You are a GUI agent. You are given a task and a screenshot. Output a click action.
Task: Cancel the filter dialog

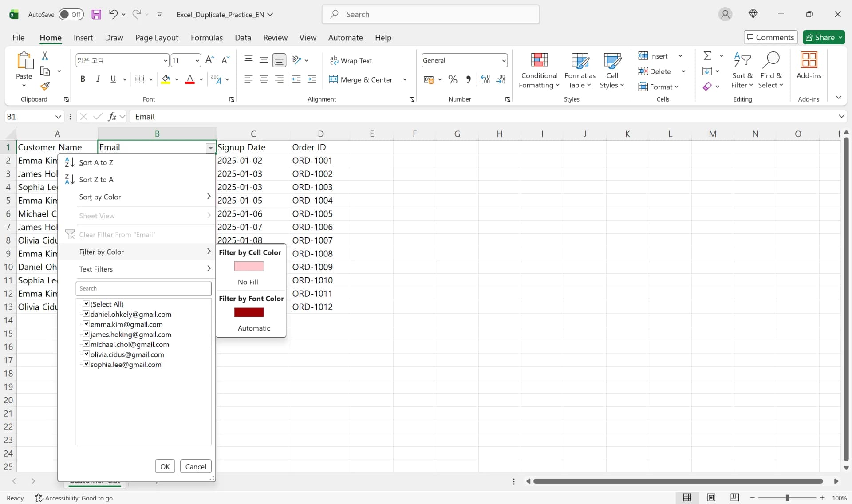[196, 466]
